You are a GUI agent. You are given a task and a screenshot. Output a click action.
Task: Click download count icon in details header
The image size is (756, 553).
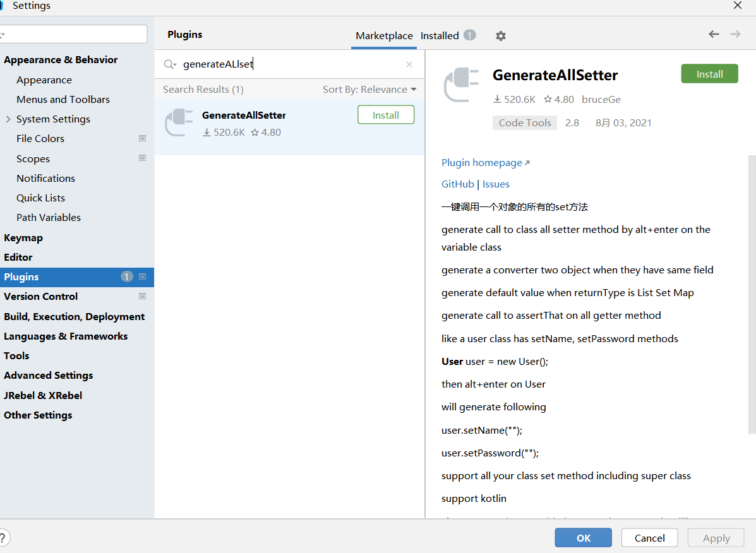tap(497, 99)
